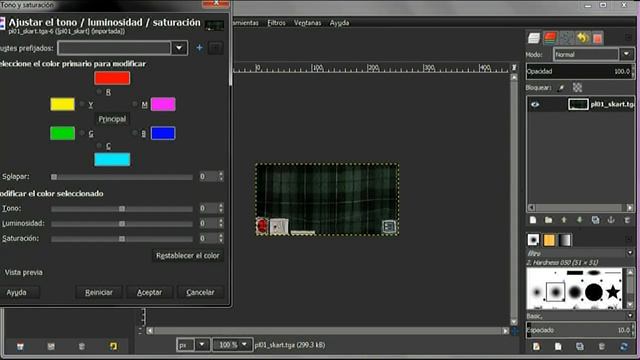This screenshot has width=640, height=360.
Task: Click the Tono slider track
Action: pos(122,209)
